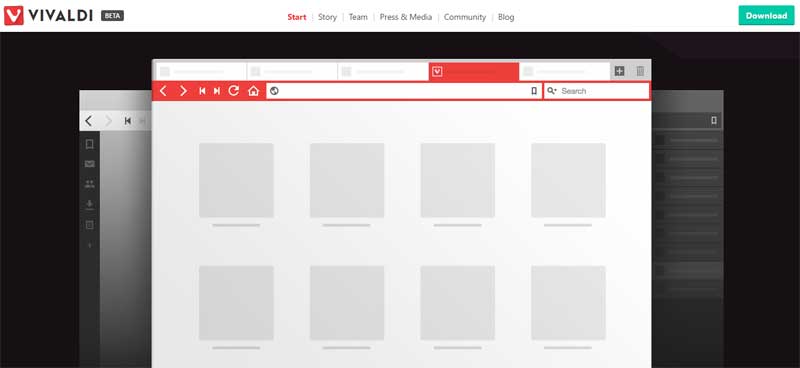
Task: Click the back arrow in the red toolbar
Action: [163, 91]
